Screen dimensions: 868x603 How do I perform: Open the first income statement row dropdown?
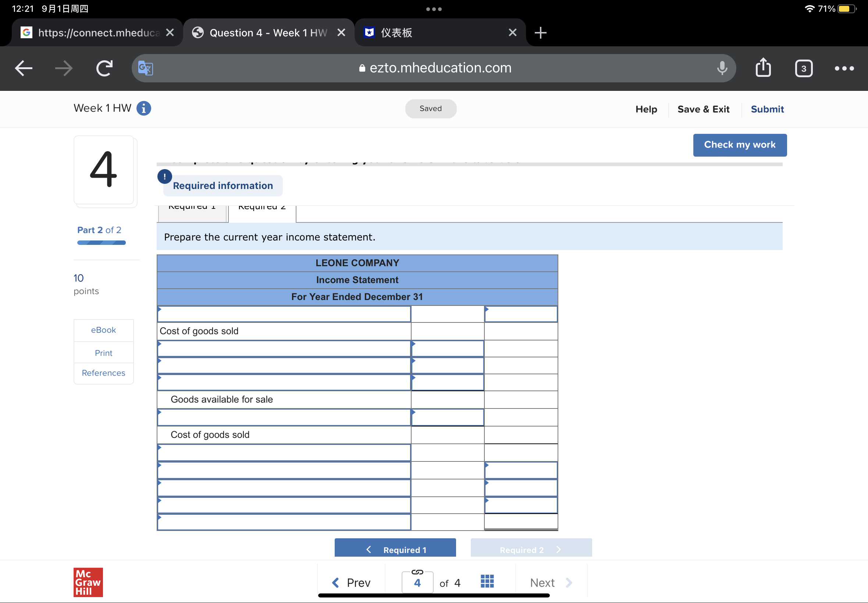point(284,314)
